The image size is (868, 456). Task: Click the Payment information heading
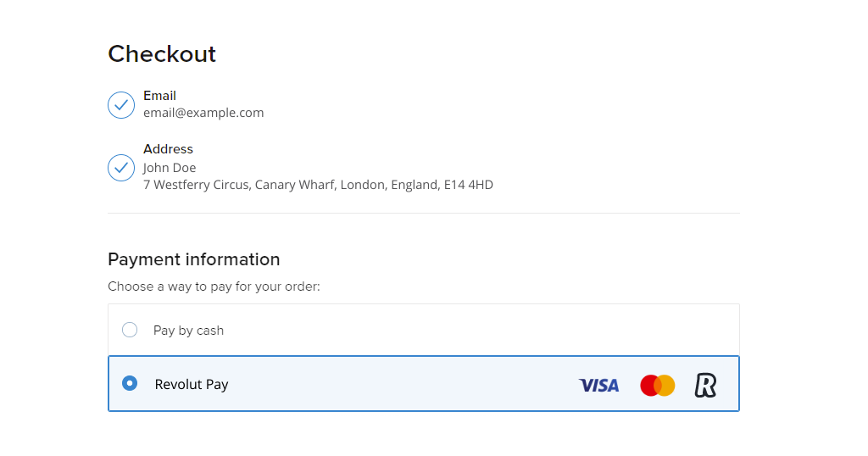[x=194, y=259]
